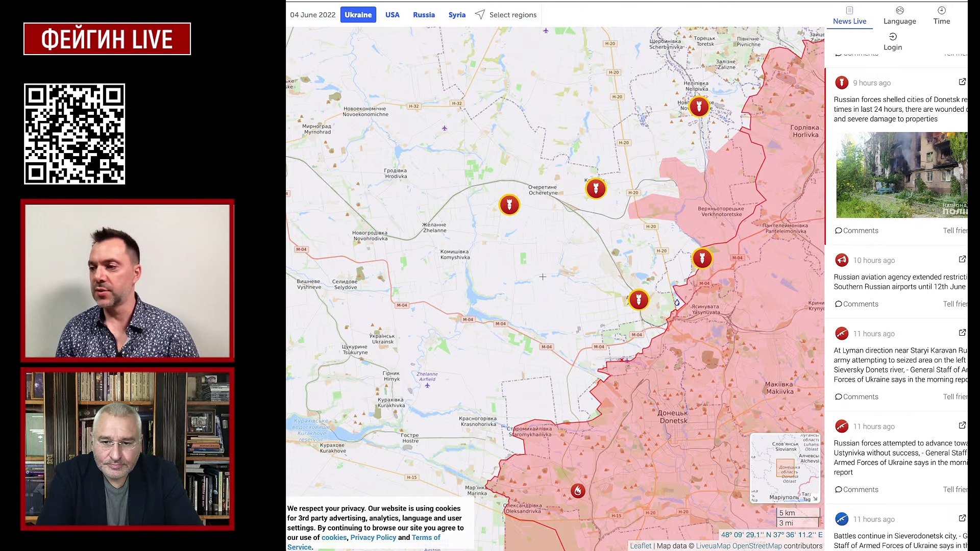Screen dimensions: 980x551
Task: Click the Login button
Action: click(x=892, y=42)
